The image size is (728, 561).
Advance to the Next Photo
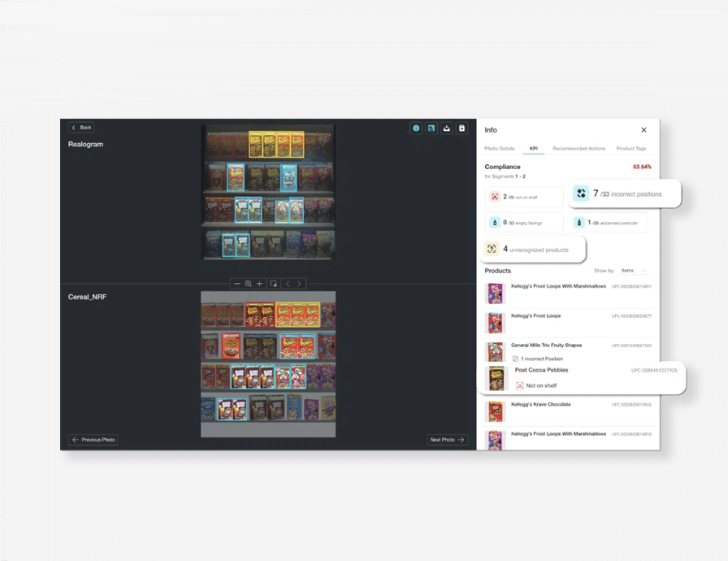(448, 440)
